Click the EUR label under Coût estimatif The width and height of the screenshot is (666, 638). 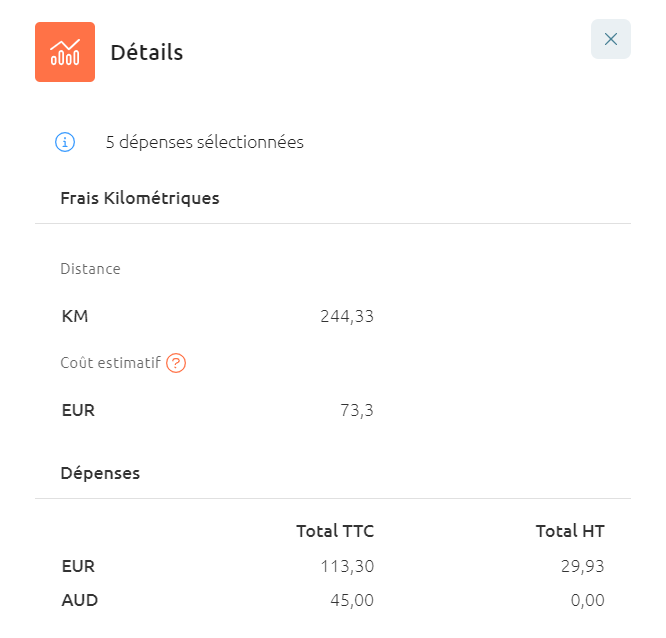pyautogui.click(x=78, y=409)
